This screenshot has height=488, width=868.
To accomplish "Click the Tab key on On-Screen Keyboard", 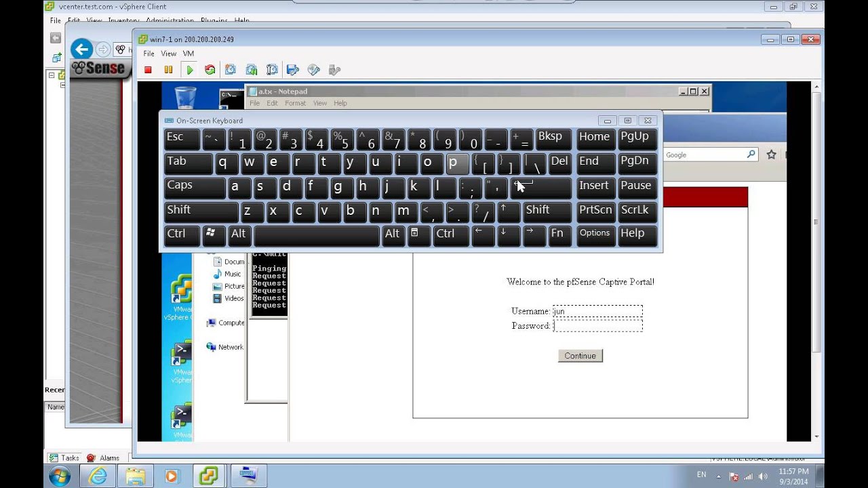I will coord(189,164).
